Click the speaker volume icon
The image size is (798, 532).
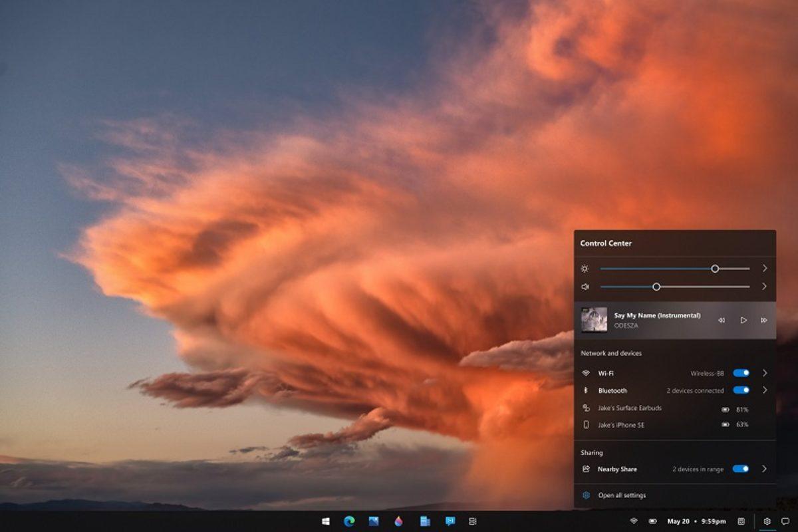point(585,286)
